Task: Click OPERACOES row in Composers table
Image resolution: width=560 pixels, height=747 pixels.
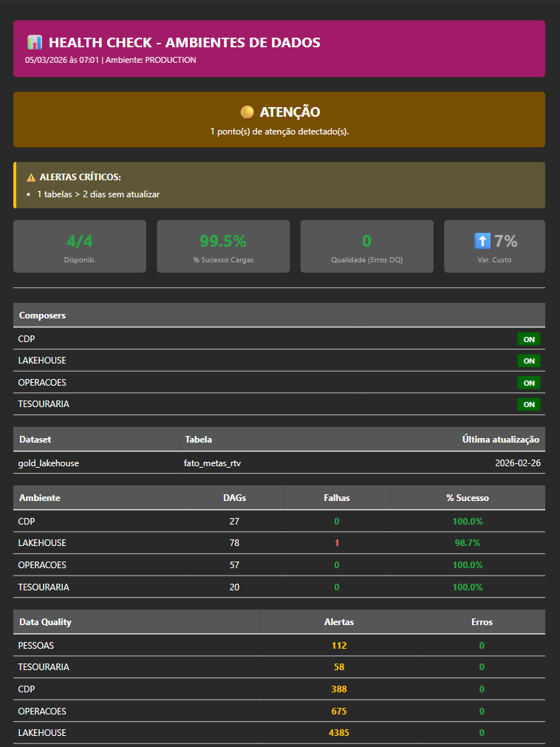Action: point(279,383)
